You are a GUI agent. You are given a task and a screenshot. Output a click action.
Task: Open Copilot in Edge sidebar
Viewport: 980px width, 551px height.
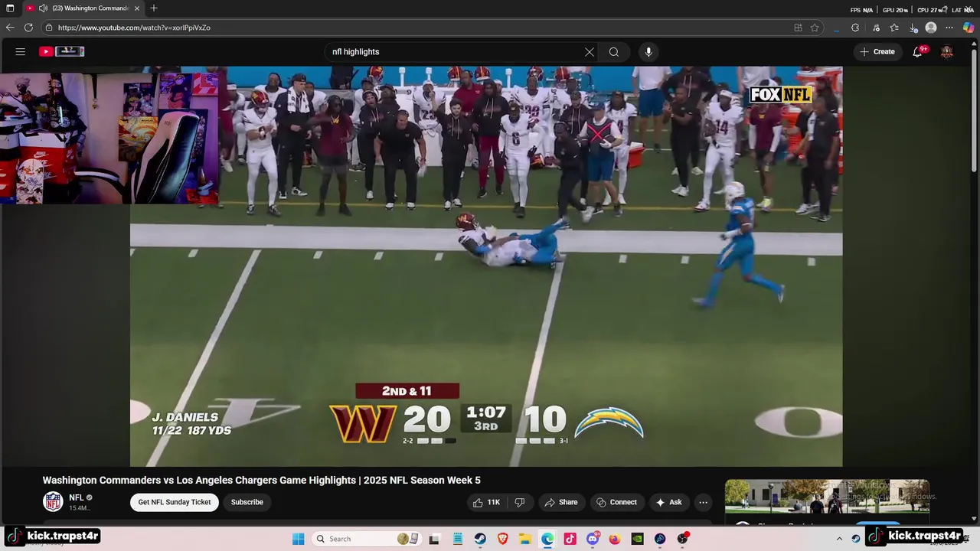[x=969, y=28]
